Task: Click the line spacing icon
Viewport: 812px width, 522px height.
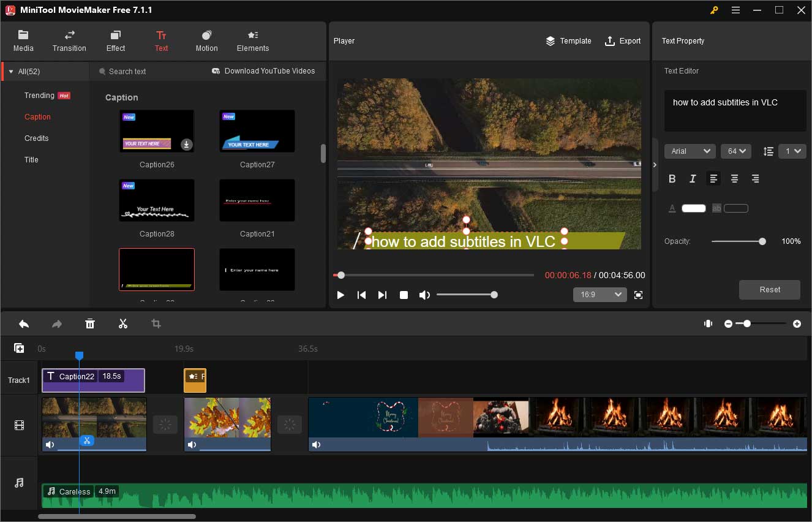Action: [769, 151]
